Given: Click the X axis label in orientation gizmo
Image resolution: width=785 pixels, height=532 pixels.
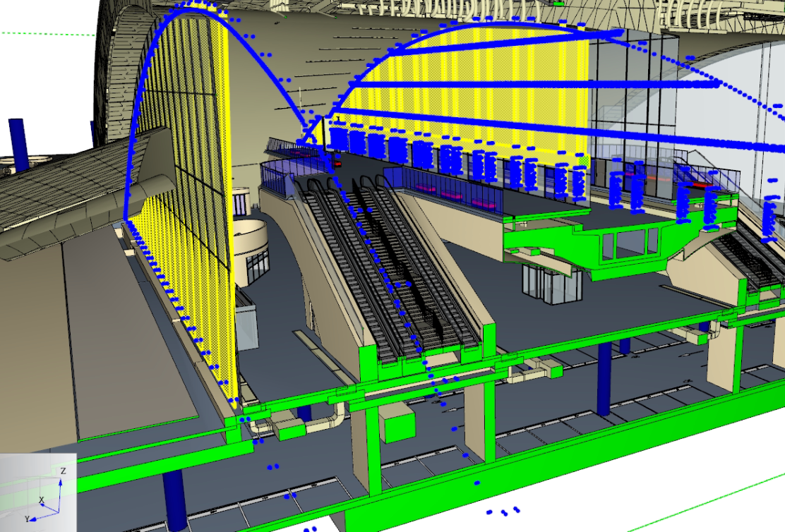Looking at the screenshot, I should tap(42, 500).
